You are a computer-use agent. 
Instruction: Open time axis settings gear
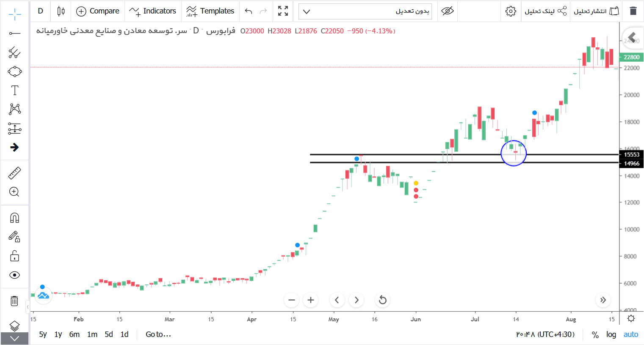[x=631, y=318]
